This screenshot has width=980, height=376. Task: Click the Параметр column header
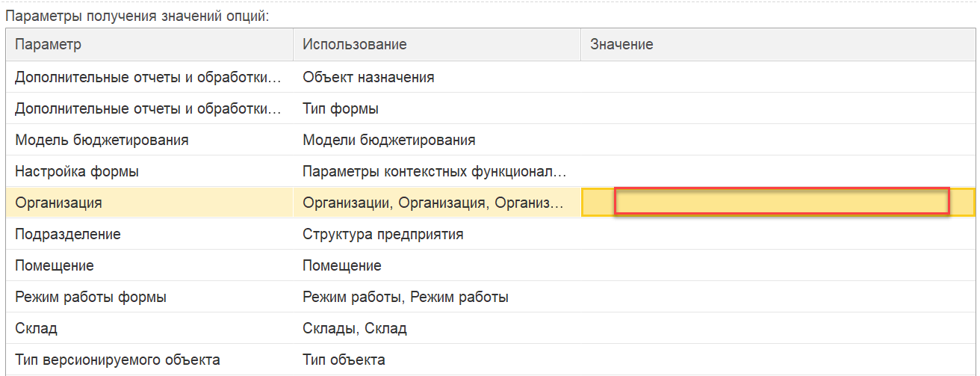pyautogui.click(x=149, y=44)
